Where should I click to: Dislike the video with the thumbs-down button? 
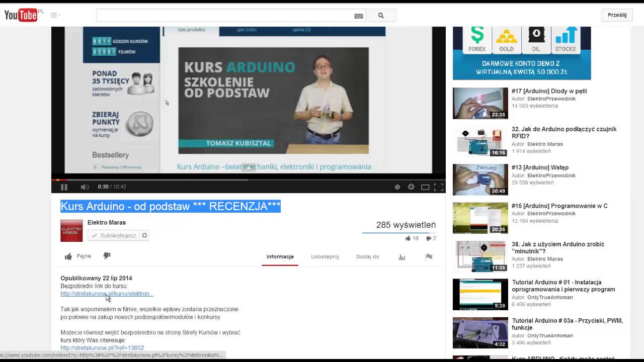pos(107,255)
